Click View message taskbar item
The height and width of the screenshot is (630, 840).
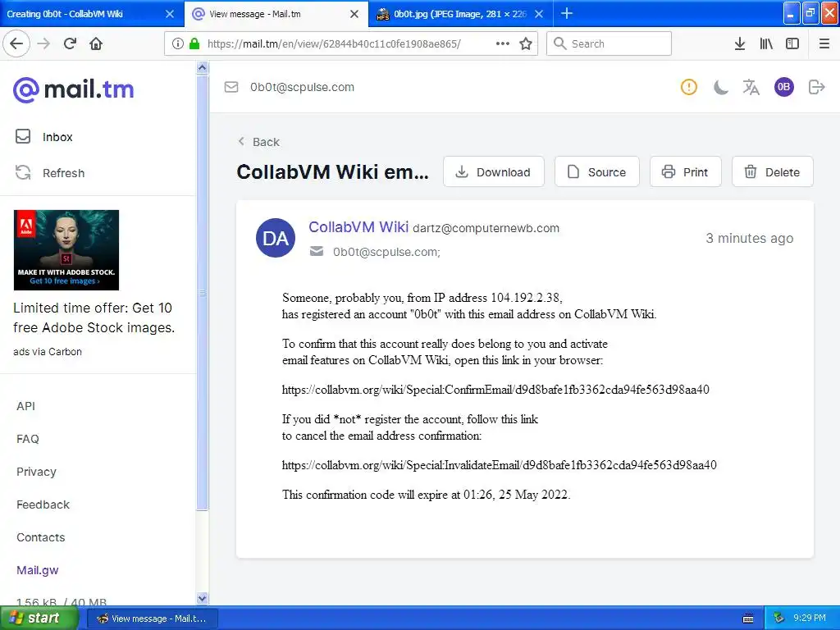click(152, 619)
